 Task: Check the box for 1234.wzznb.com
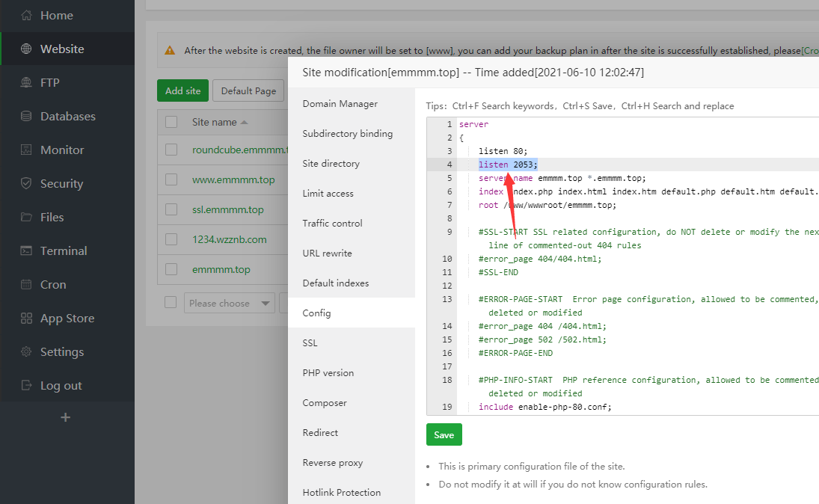point(171,239)
